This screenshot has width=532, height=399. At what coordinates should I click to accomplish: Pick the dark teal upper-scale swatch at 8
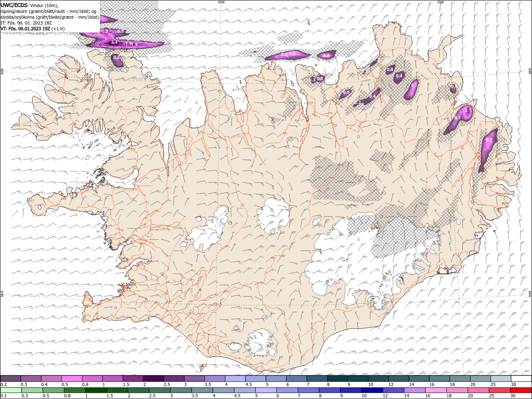point(337,378)
